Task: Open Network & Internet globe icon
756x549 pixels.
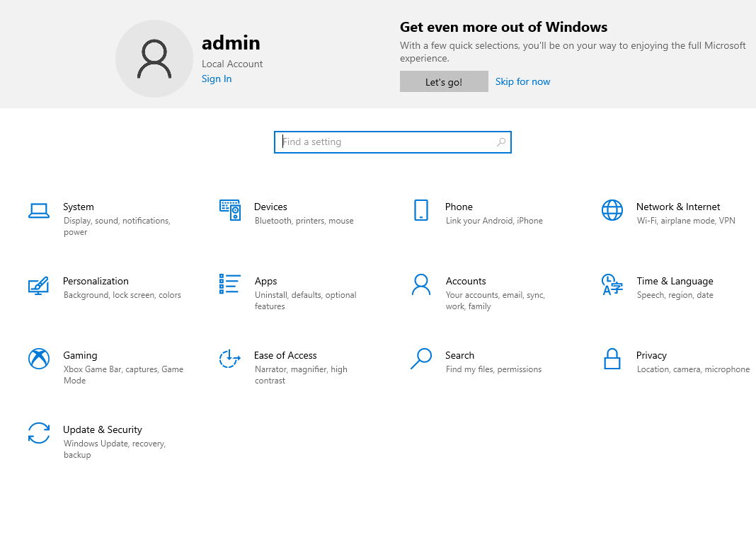Action: point(612,209)
